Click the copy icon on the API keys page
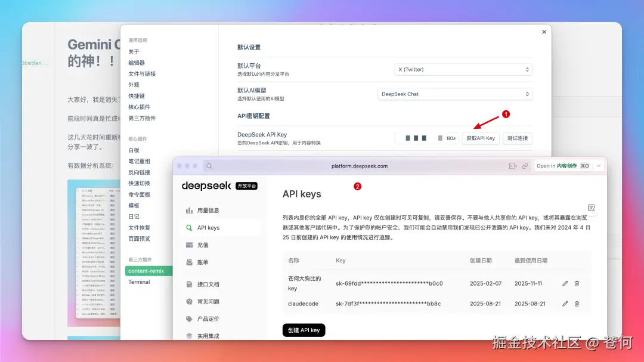This screenshot has height=362, width=644. tap(591, 208)
